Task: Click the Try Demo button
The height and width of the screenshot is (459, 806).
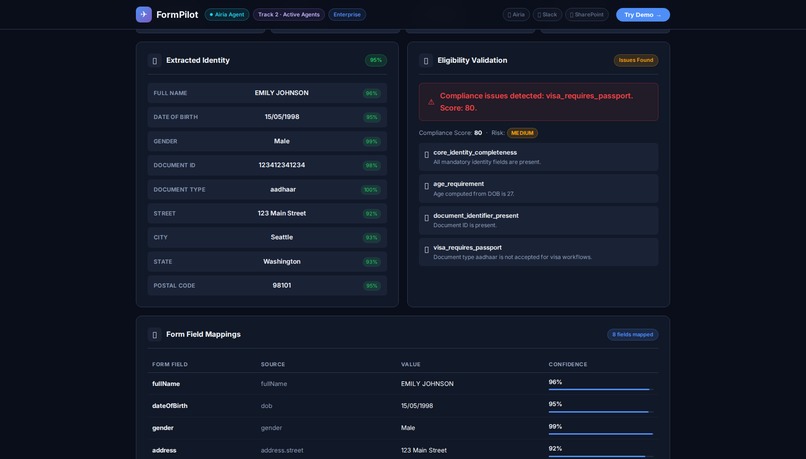Action: click(643, 15)
